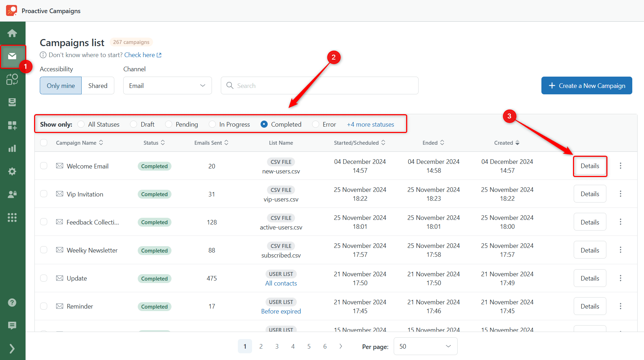Screen dimensions: 644x360
Task: Open Details for Update campaign
Action: click(590, 278)
